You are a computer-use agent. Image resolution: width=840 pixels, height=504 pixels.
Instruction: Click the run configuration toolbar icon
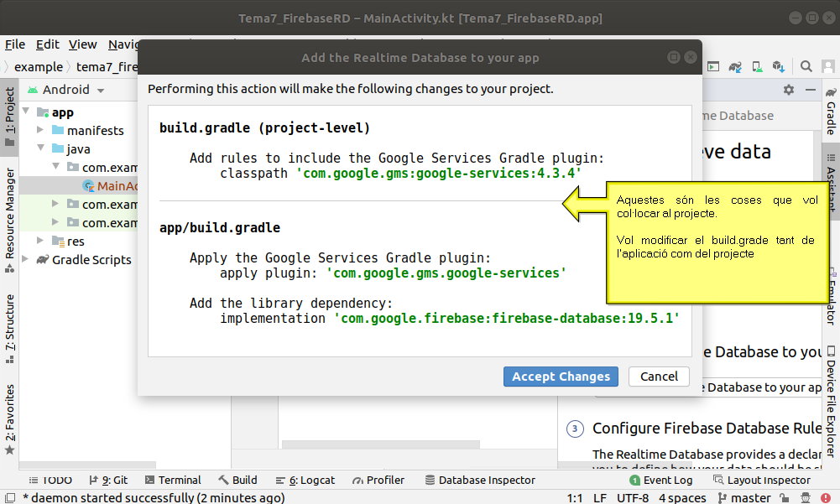tap(713, 66)
